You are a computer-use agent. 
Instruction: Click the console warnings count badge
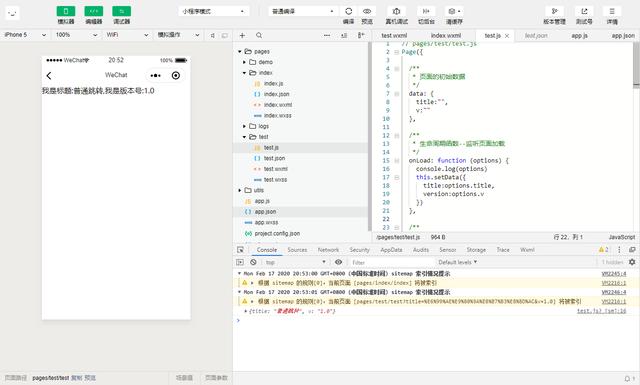coord(603,250)
